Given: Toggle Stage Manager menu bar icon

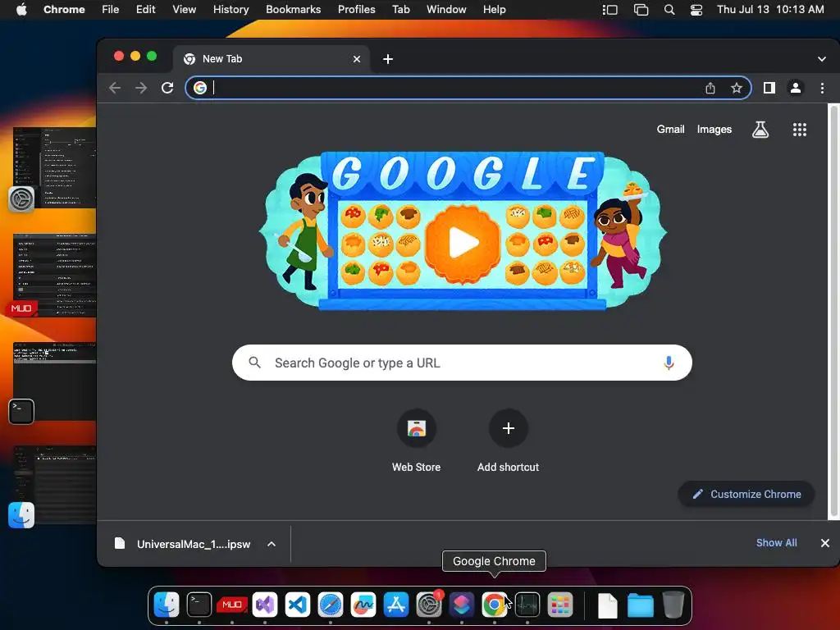Looking at the screenshot, I should [x=609, y=10].
